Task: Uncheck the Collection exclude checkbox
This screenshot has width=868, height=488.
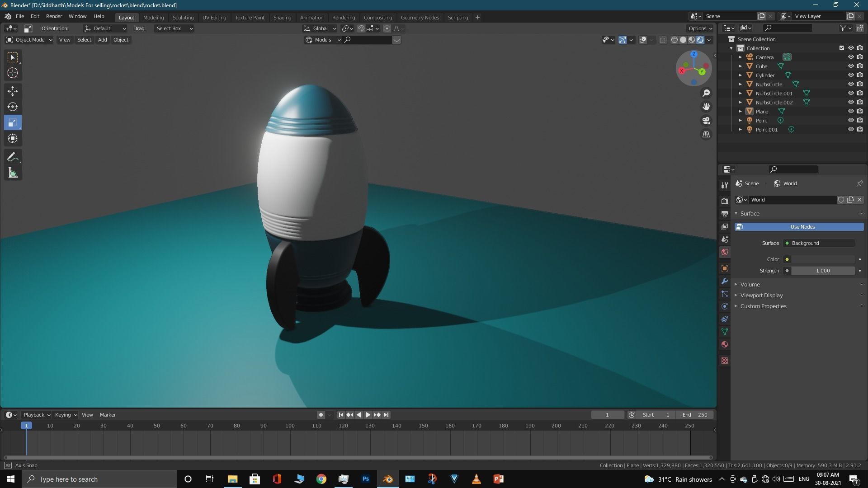Action: pos(841,48)
